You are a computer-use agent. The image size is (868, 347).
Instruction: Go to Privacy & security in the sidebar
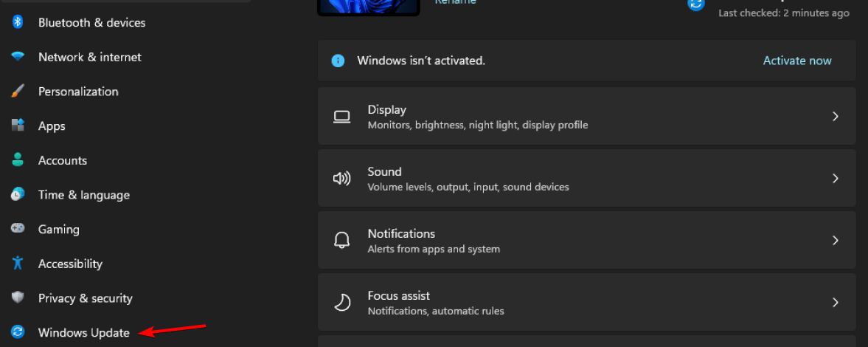[x=85, y=298]
